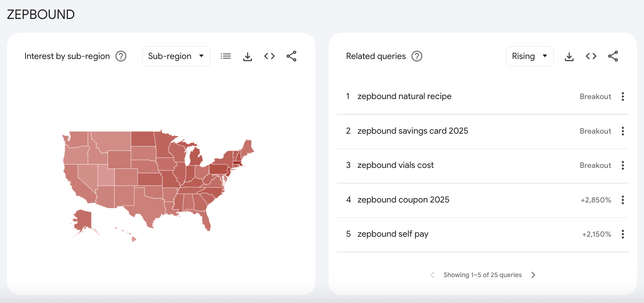Viewport: 644px width, 303px height.
Task: Open options for zepbound self pay
Action: coord(623,234)
